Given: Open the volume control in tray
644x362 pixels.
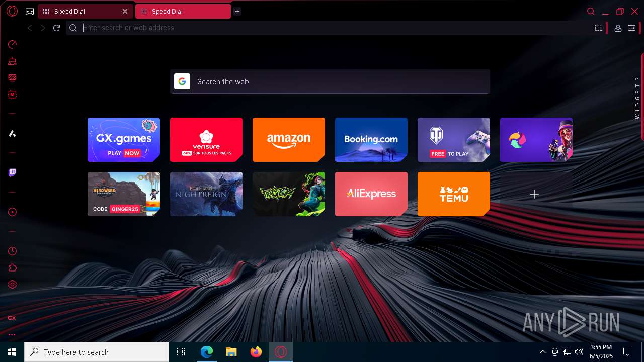Looking at the screenshot, I should (x=579, y=352).
